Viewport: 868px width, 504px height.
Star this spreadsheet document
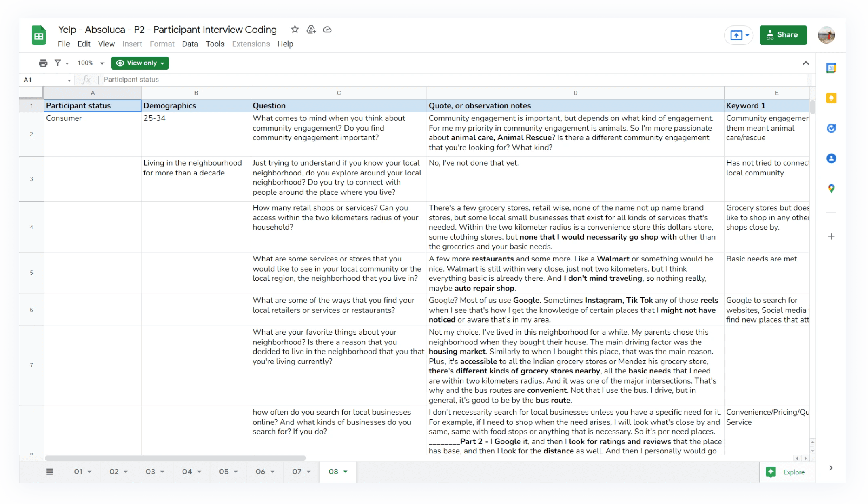click(x=295, y=30)
